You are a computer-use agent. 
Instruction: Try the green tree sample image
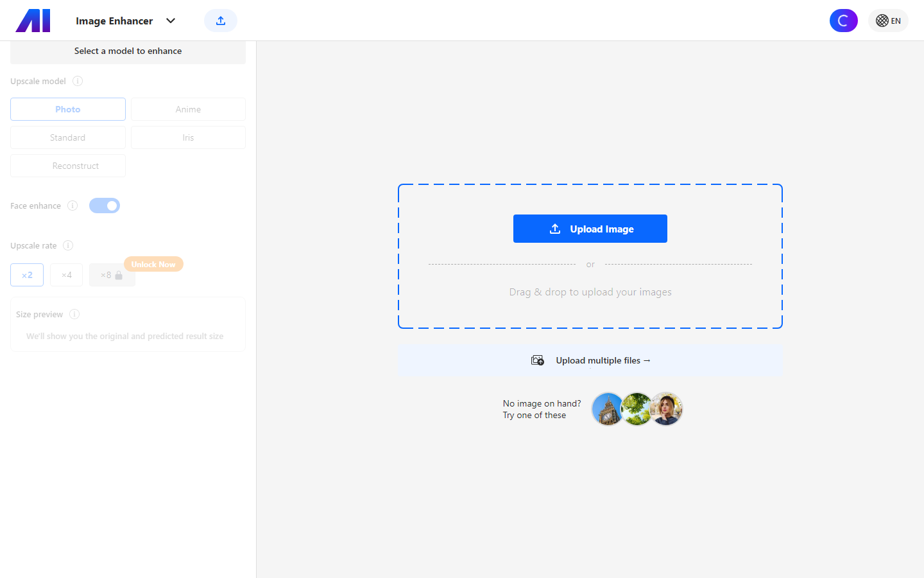tap(637, 409)
